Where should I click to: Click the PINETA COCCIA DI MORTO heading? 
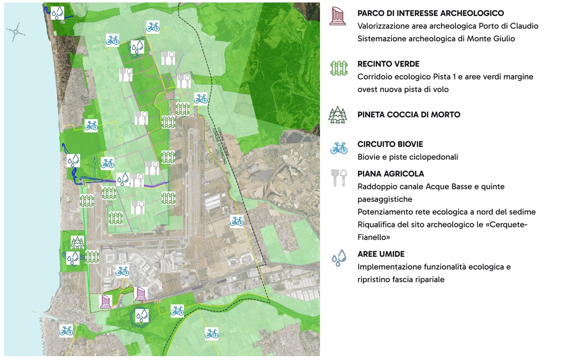tap(408, 115)
